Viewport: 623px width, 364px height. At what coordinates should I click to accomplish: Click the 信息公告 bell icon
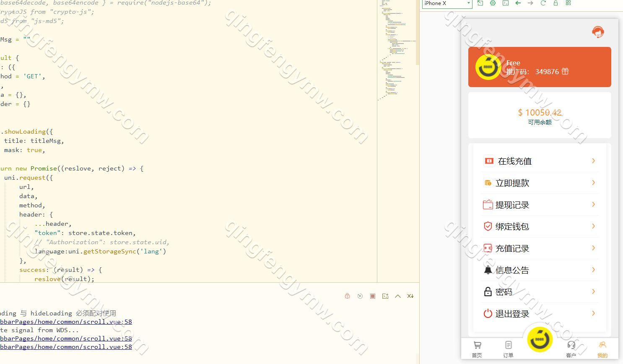point(488,270)
